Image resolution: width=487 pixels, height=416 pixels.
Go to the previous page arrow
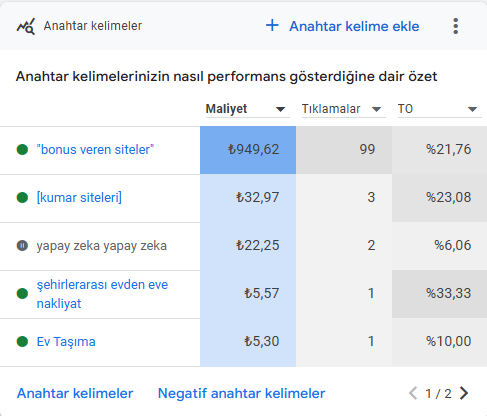413,393
